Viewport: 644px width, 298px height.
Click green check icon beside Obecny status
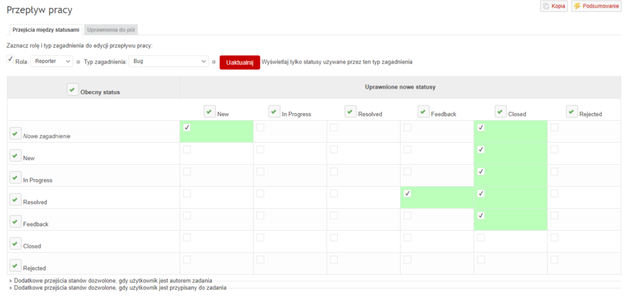click(x=73, y=90)
